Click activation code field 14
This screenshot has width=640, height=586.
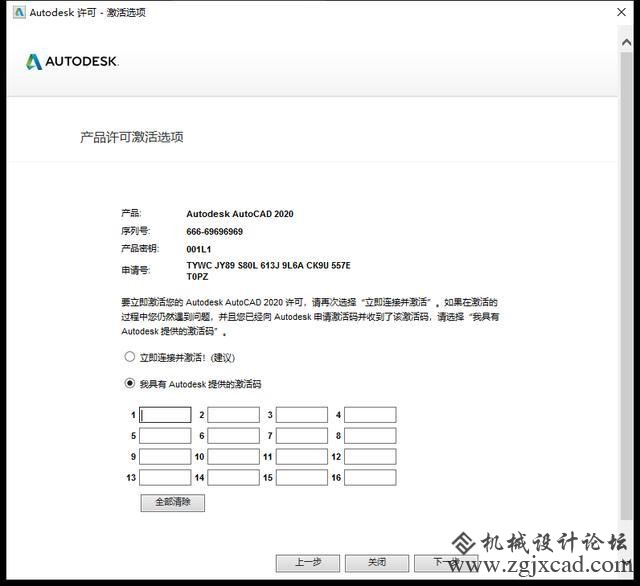(233, 478)
